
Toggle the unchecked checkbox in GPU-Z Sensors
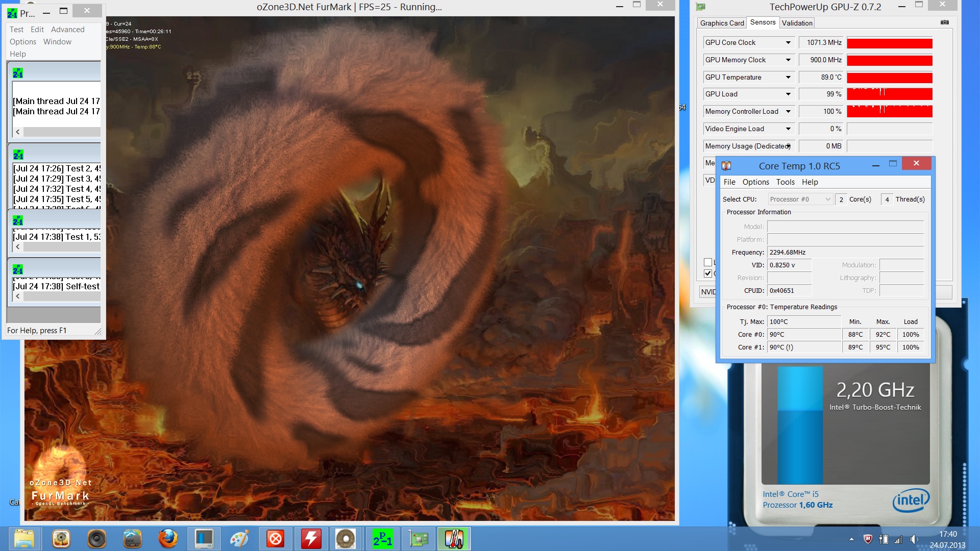click(x=708, y=262)
